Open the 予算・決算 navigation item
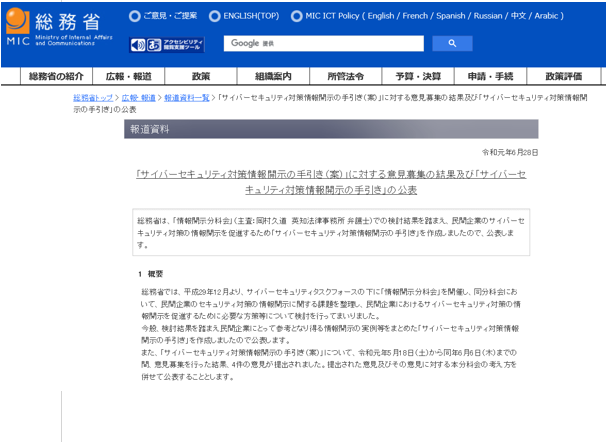The height and width of the screenshot is (442, 606). pyautogui.click(x=417, y=76)
